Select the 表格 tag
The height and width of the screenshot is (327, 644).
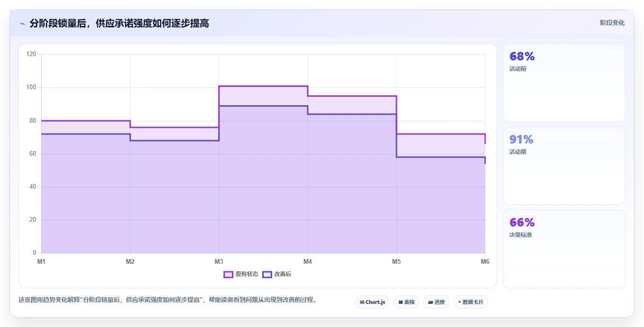tap(406, 302)
